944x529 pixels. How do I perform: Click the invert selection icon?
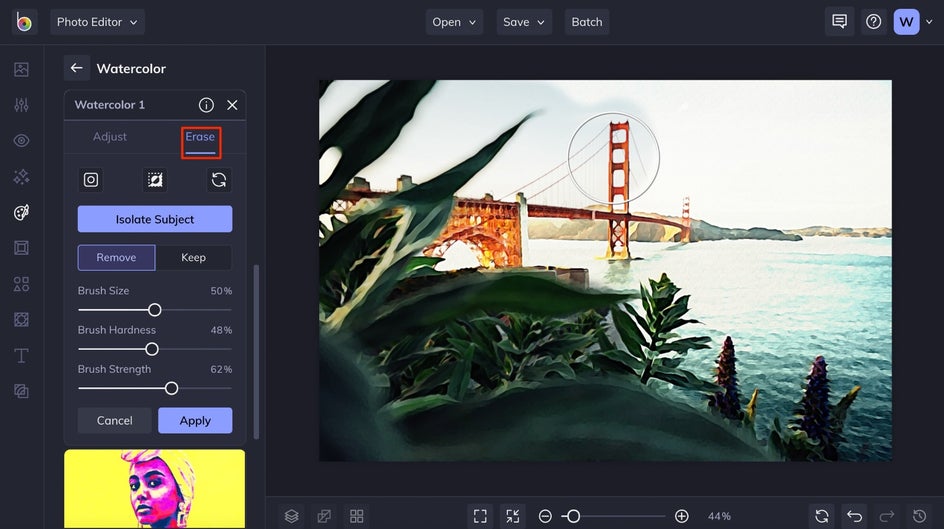155,180
